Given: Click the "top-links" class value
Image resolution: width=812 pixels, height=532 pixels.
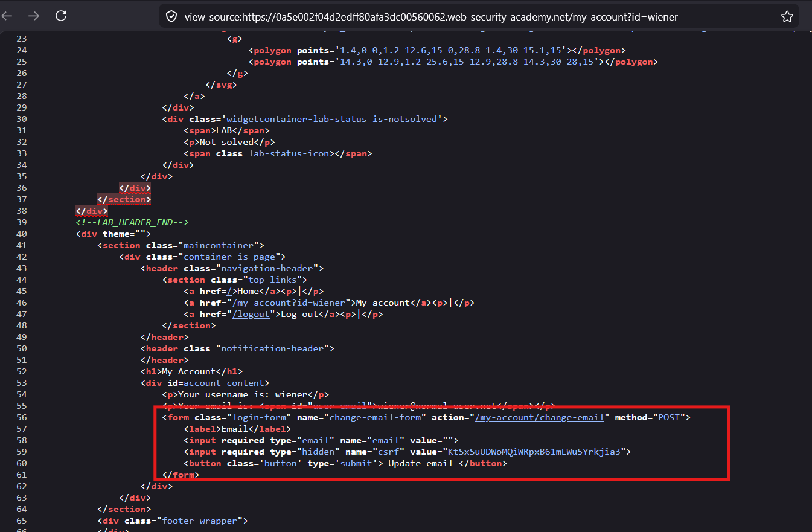Looking at the screenshot, I should pos(272,280).
